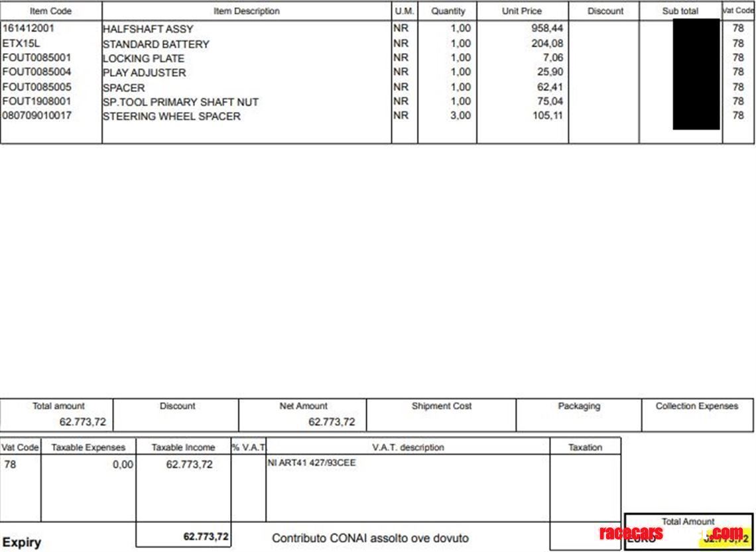Select SP.TOOL PRIMARY SHAFT NUT entry
Viewport: 756px width, 552px height.
pos(180,102)
